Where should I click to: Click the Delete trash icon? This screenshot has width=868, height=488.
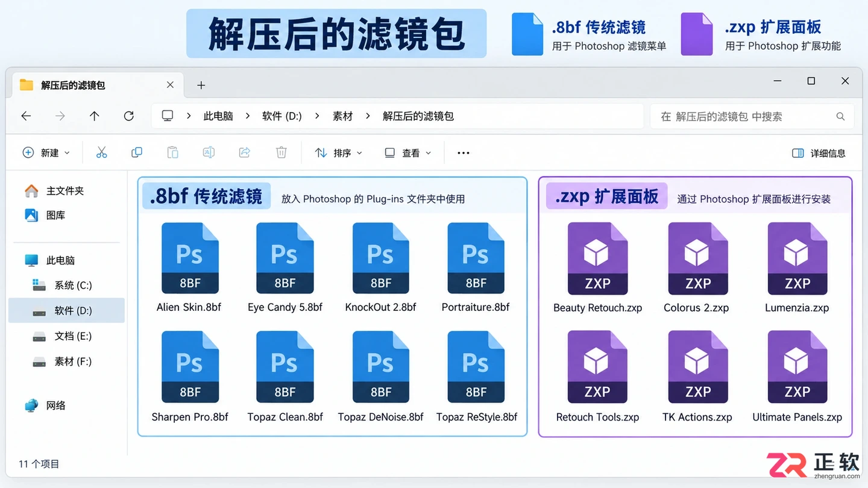pos(281,152)
